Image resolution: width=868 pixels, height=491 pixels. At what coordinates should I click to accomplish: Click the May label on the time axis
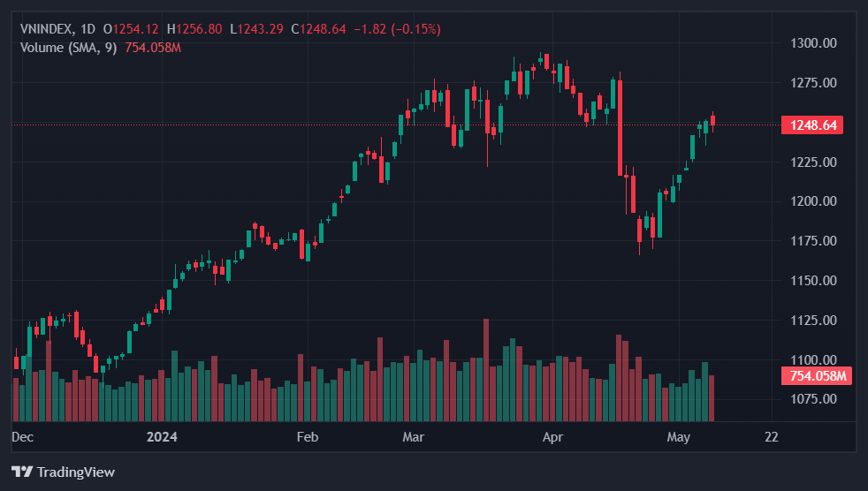pyautogui.click(x=679, y=436)
